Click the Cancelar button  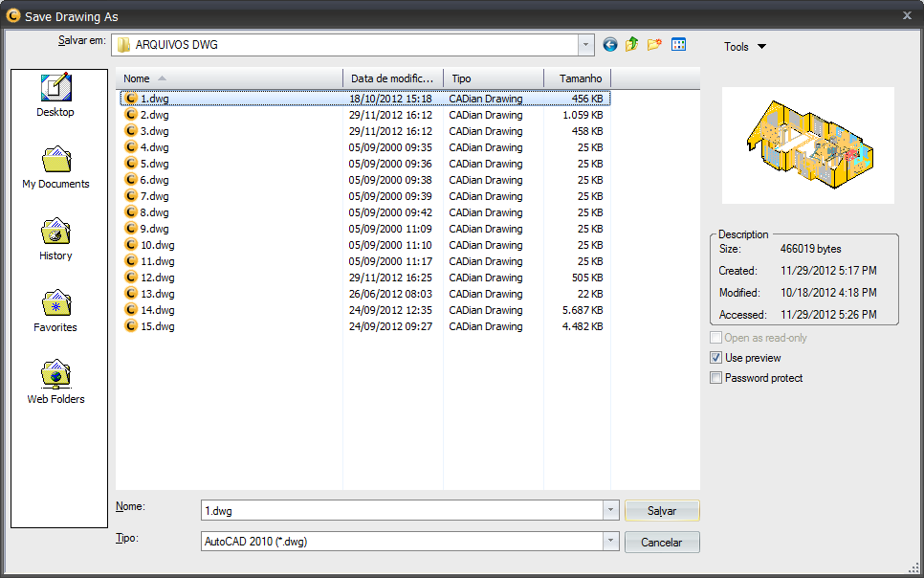click(x=662, y=542)
